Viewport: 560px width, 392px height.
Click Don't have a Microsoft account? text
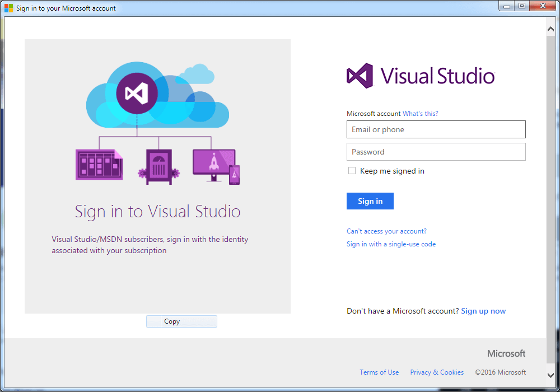(403, 311)
